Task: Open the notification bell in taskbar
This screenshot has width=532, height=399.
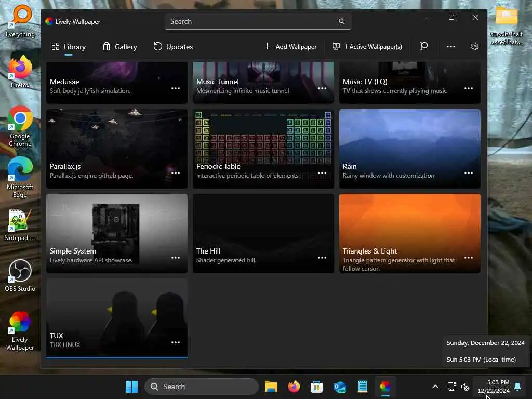Action: tap(518, 387)
